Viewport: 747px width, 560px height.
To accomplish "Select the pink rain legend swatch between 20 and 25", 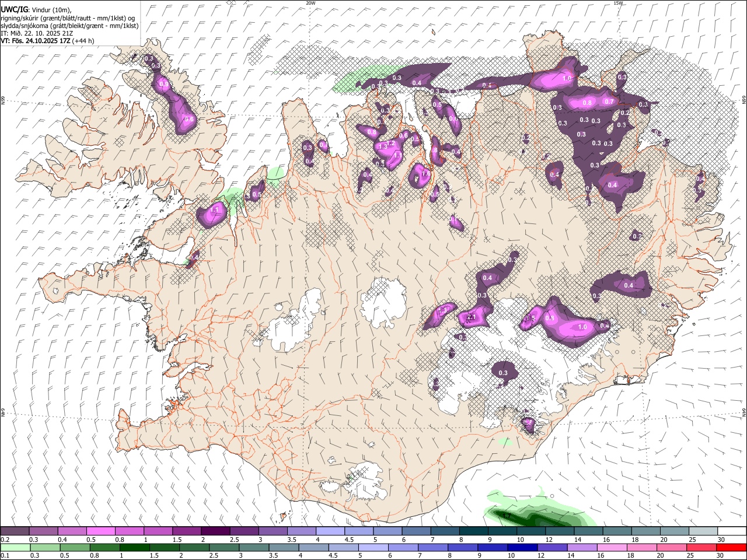I will (x=671, y=548).
